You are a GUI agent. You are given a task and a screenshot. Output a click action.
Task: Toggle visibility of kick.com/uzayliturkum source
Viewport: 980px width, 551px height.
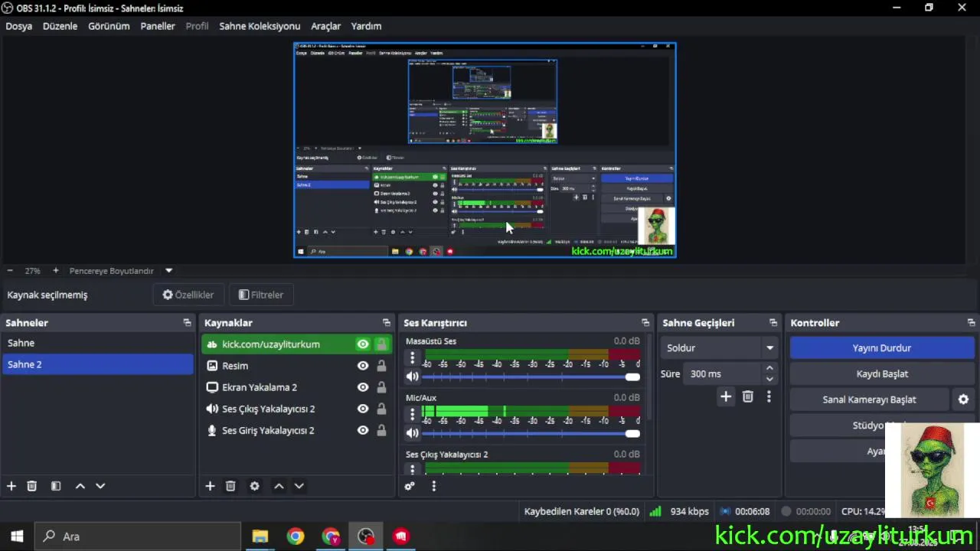[x=363, y=344]
